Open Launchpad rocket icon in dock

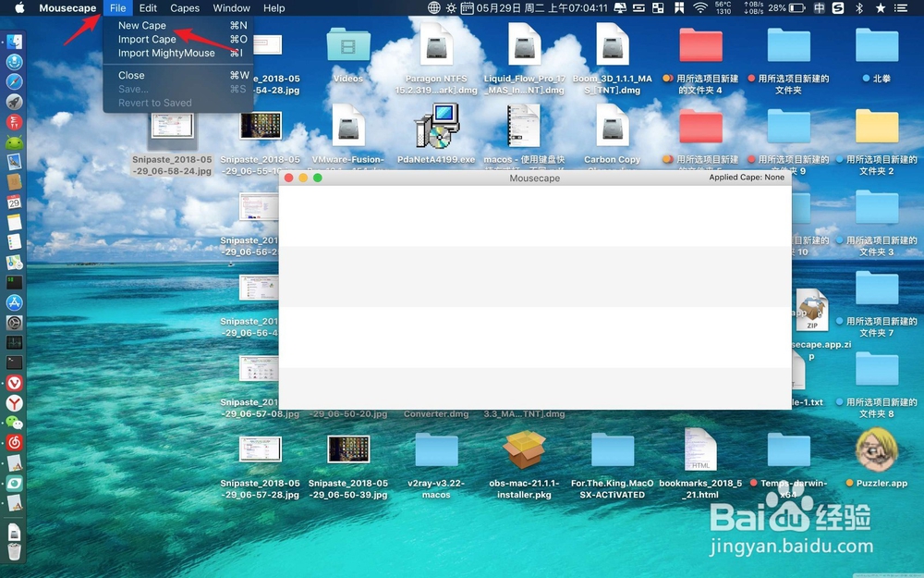point(14,102)
